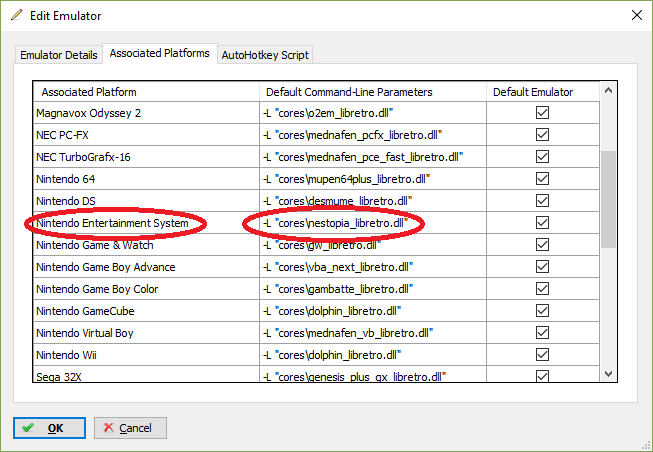The image size is (653, 452).
Task: Click the mupen64plus_libretro.dll parameters cell
Action: 373,179
